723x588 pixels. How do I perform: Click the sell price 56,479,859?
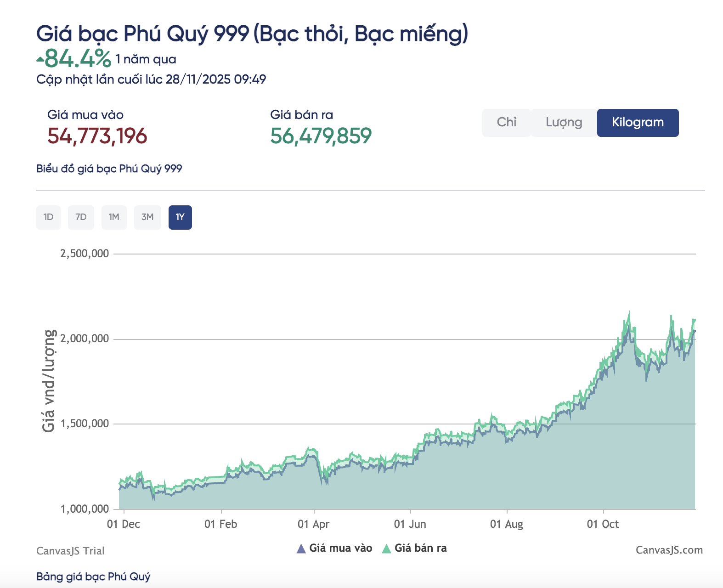tap(321, 136)
